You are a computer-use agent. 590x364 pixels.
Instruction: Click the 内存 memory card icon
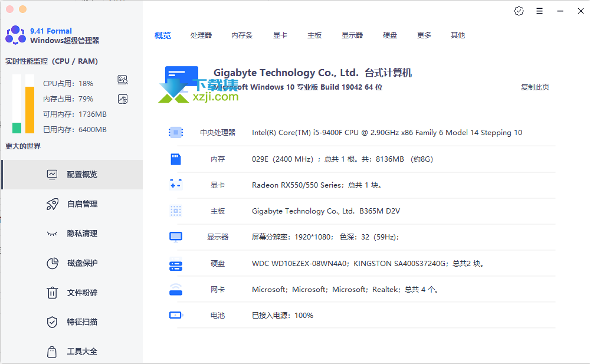pos(176,159)
